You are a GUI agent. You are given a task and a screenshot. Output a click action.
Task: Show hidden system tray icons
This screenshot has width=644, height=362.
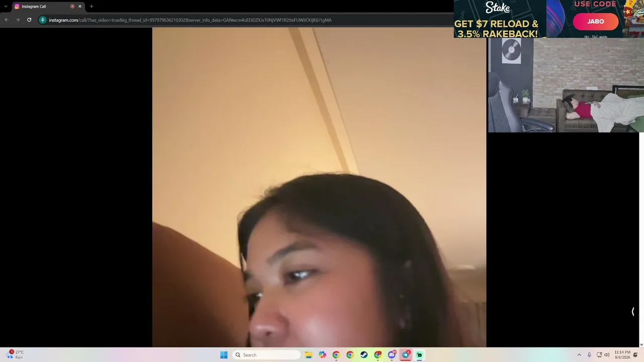point(579,355)
